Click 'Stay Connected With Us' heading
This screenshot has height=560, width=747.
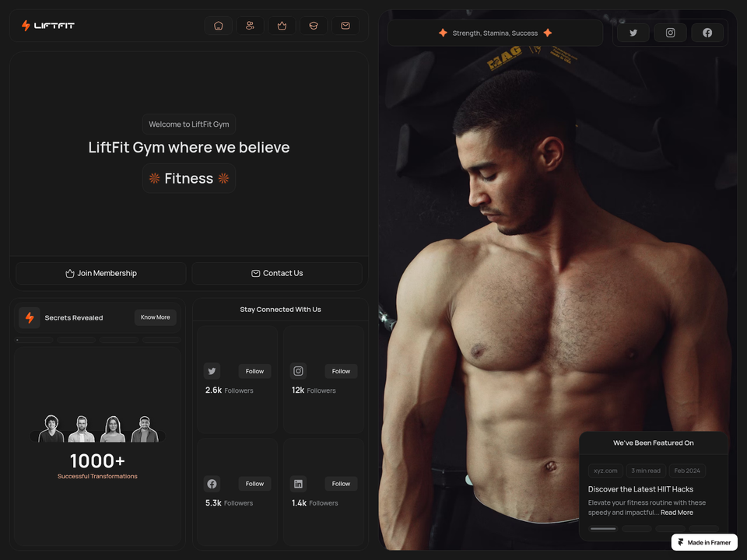point(280,310)
